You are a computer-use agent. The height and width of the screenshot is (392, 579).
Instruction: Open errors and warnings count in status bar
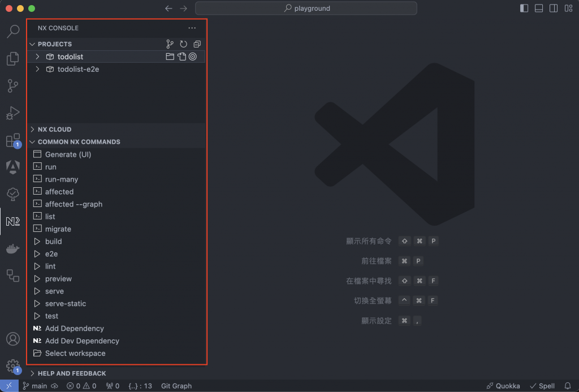[81, 386]
